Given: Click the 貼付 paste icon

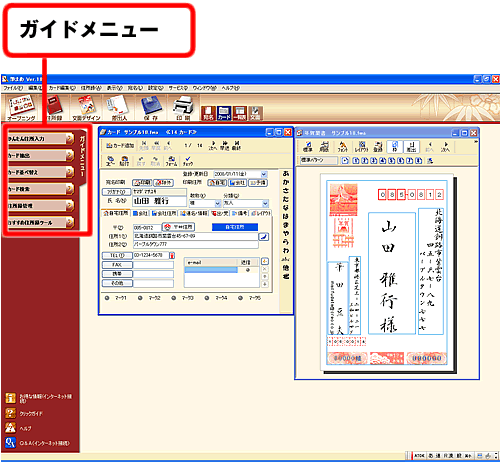Looking at the screenshot, I should (x=124, y=161).
